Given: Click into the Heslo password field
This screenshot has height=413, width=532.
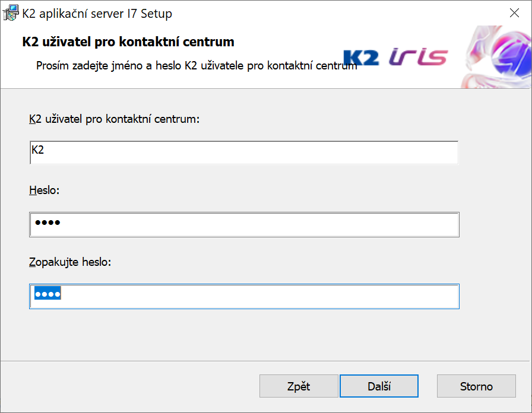Looking at the screenshot, I should (x=243, y=224).
